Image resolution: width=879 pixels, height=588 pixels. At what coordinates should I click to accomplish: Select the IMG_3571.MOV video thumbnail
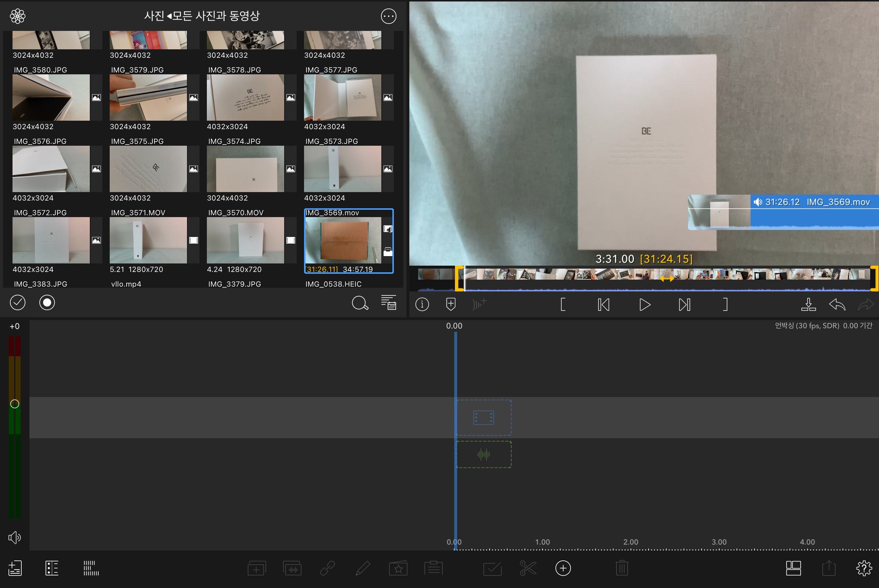148,240
